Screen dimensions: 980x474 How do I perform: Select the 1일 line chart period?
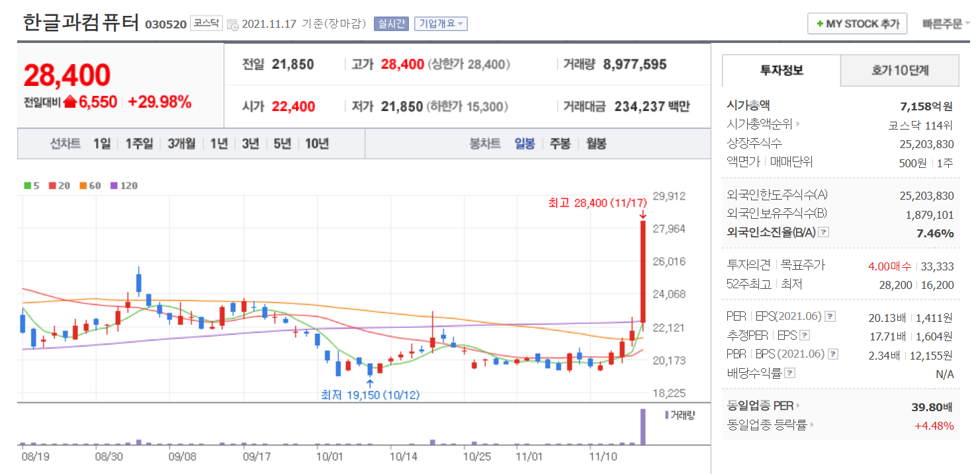point(102,143)
